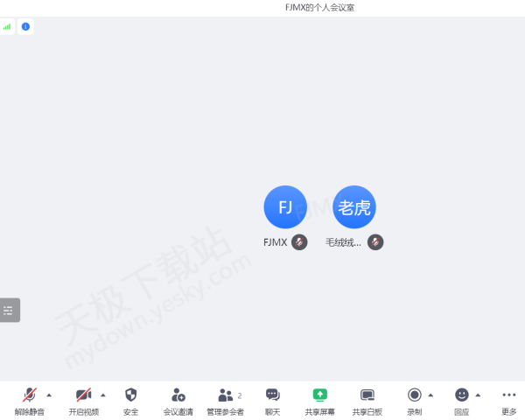525x420 pixels.
Task: Open the share whiteboard icon (共享白板)
Action: tap(367, 395)
